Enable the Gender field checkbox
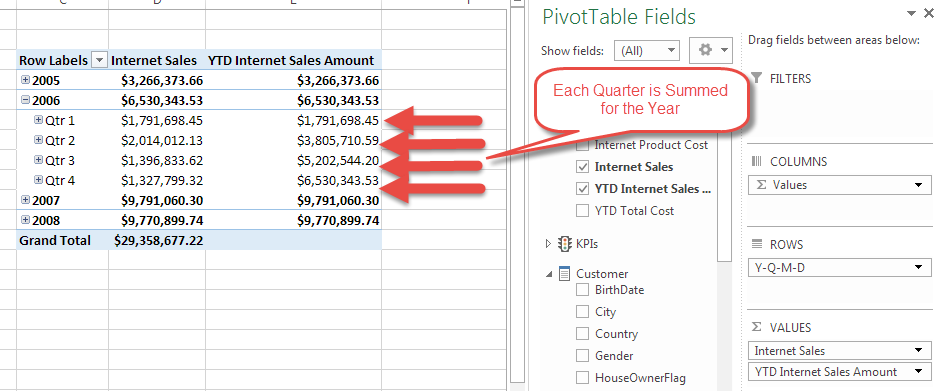The height and width of the screenshot is (391, 935). click(x=583, y=356)
